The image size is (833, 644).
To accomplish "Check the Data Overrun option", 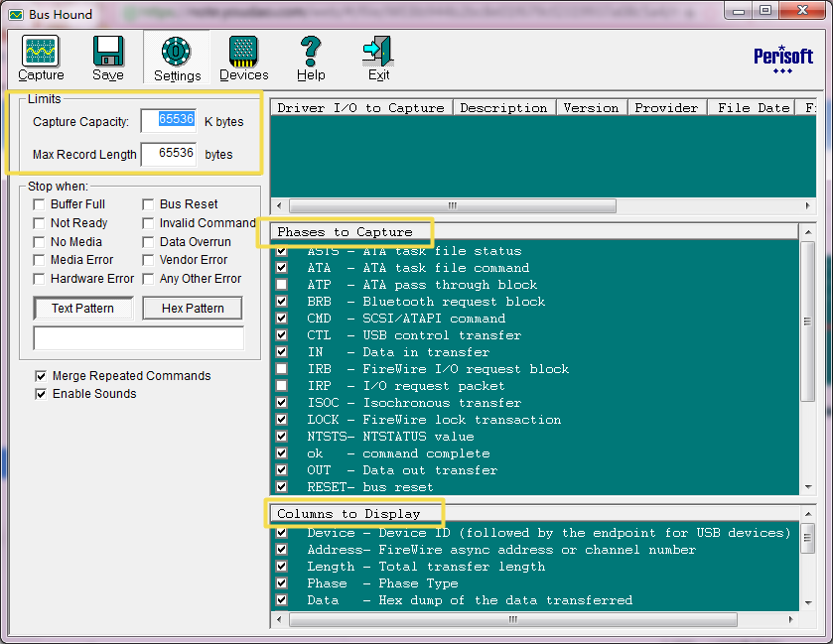I will (x=148, y=242).
